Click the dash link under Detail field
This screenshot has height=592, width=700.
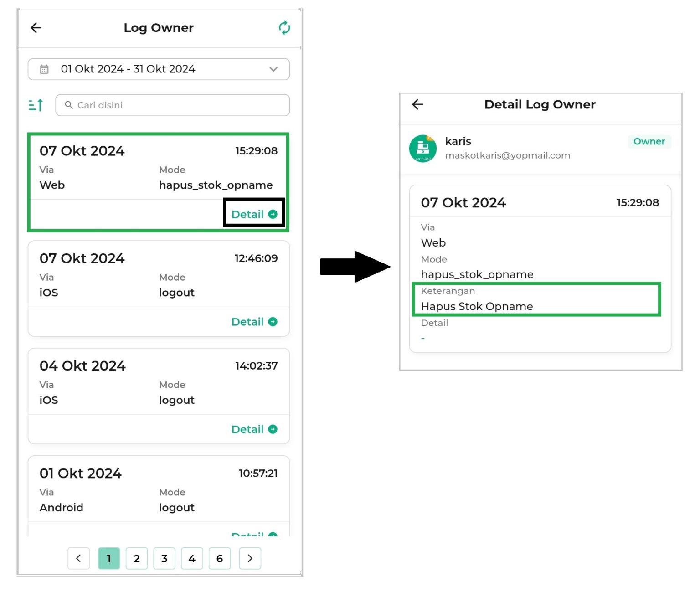click(x=423, y=337)
